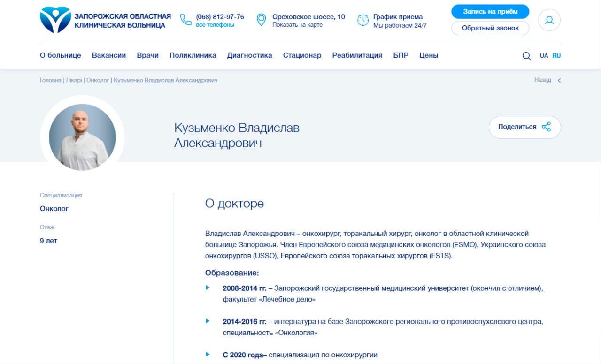This screenshot has width=601, height=364.
Task: Click hospital name 'Запорожская областная клиническая больница'
Action: tap(123, 21)
